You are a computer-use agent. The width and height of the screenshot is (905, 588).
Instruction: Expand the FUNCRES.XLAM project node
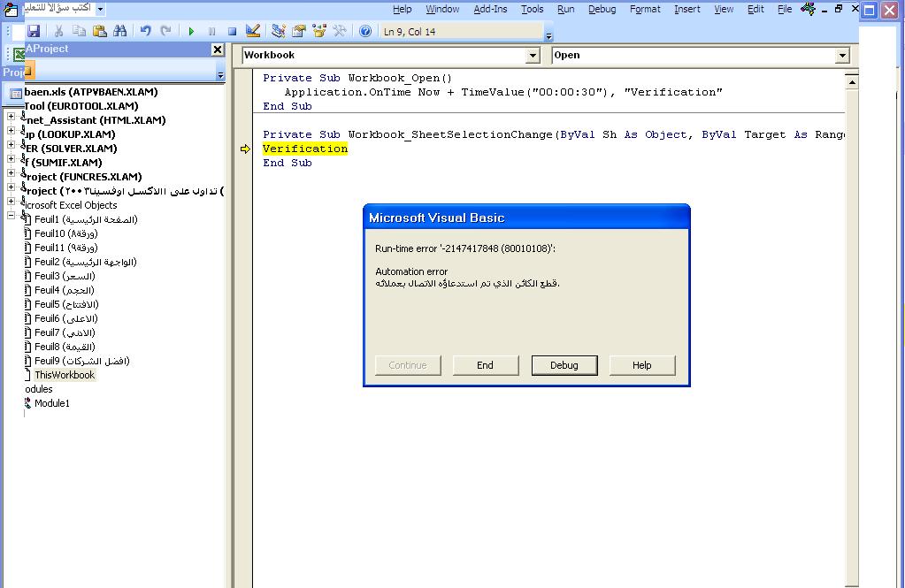[x=11, y=173]
